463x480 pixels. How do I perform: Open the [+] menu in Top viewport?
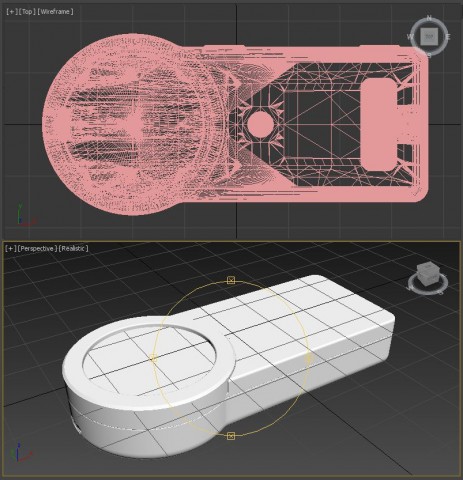click(x=12, y=11)
